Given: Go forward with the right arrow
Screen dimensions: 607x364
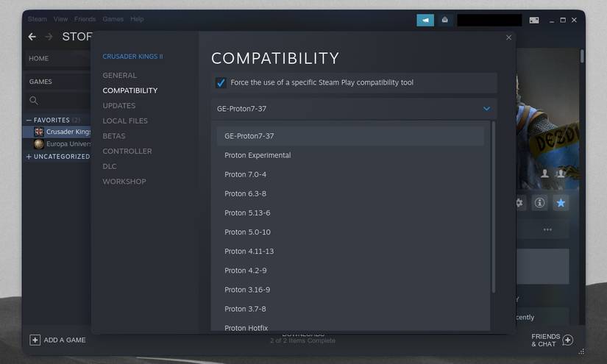Looking at the screenshot, I should [x=49, y=37].
